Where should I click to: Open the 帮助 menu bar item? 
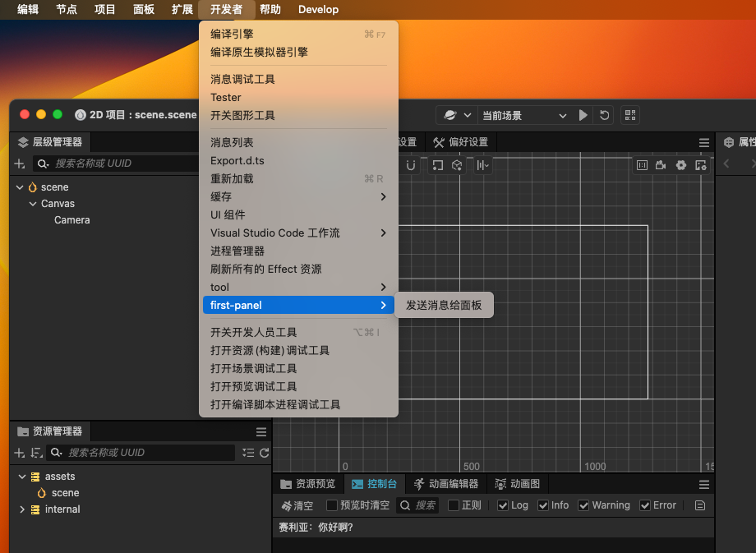tap(270, 10)
